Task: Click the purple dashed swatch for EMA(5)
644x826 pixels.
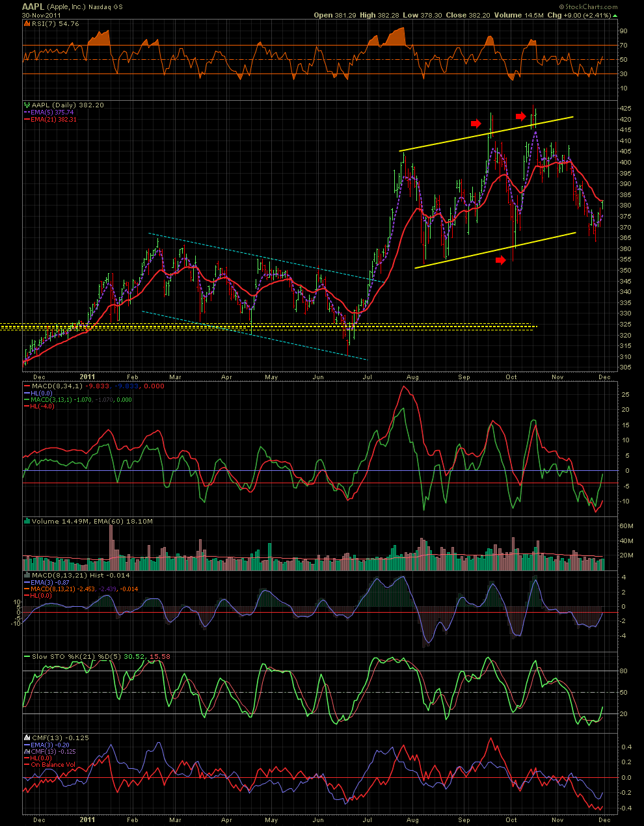Action: pos(27,112)
